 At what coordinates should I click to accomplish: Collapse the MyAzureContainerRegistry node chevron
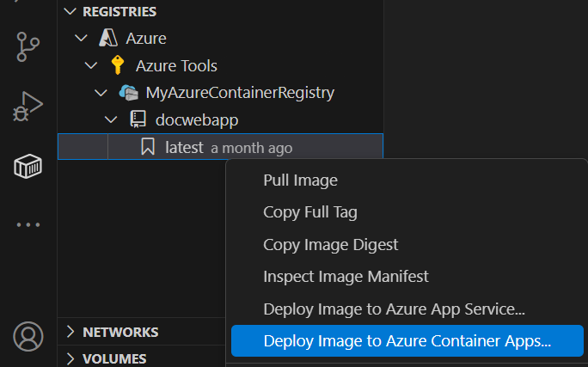click(x=101, y=92)
